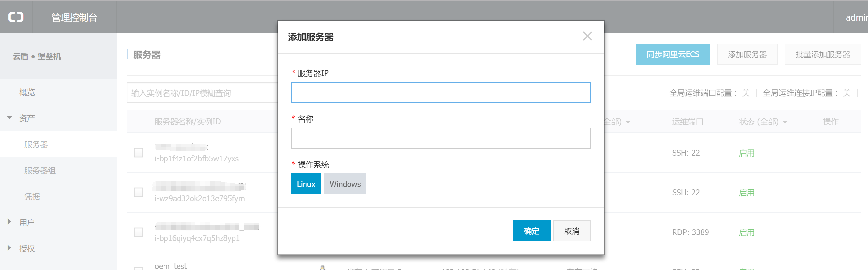Screen dimensions: 868x270
Task: Toggle 全局运维端口配置 关 setting
Action: pos(746,93)
